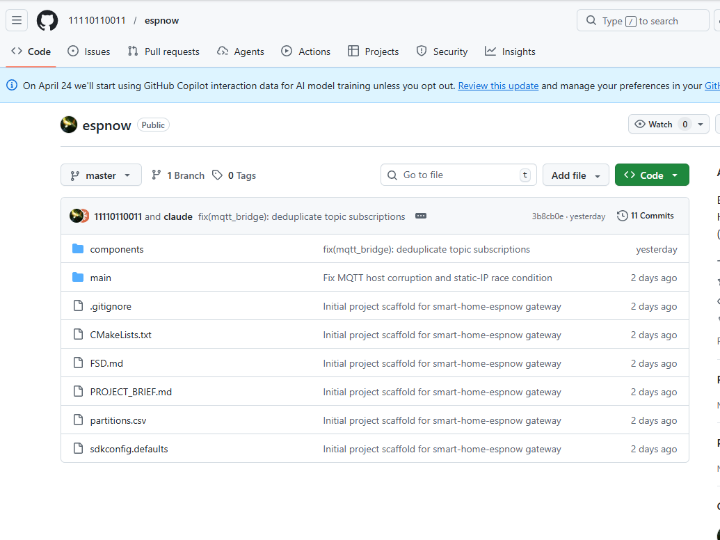Click the espnow repository avatar icon
This screenshot has height=540, width=720.
69,125
